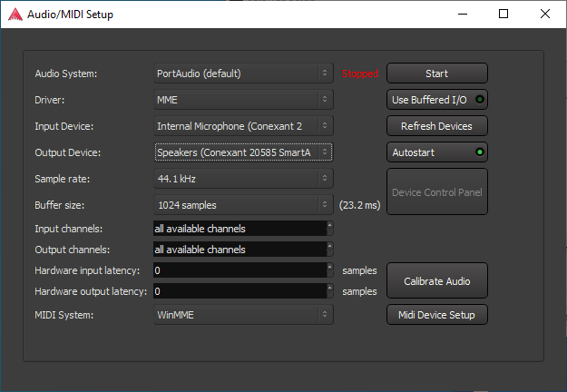Expand the MIDI System WinMME dropdown
The image size is (567, 392).
pos(243,315)
